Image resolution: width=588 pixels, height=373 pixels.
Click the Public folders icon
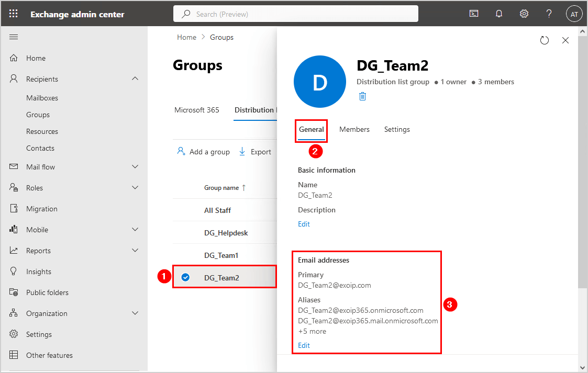14,292
